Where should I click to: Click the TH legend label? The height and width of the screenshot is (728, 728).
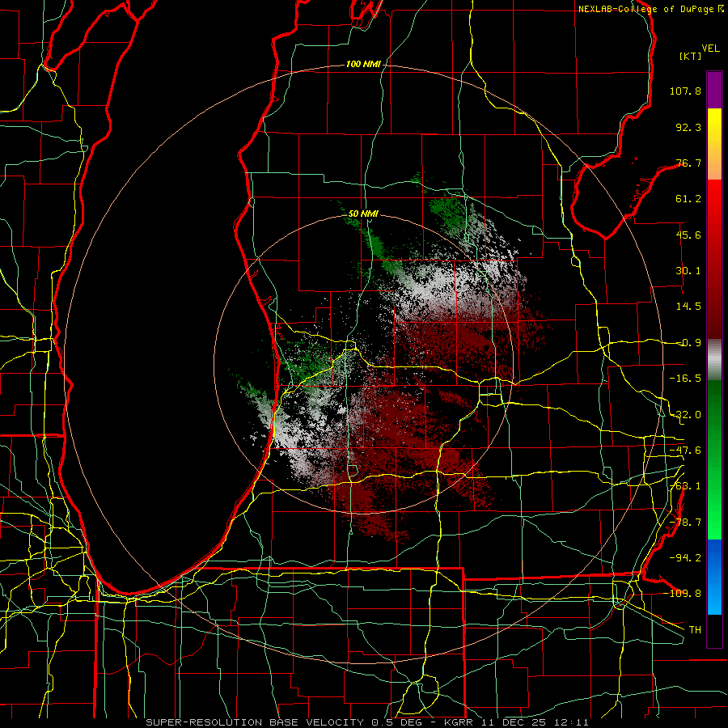695,630
